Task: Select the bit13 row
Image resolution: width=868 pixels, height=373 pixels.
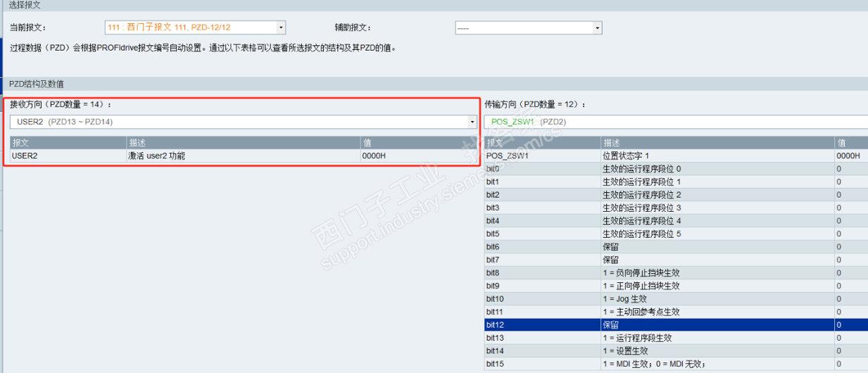Action: coord(676,338)
